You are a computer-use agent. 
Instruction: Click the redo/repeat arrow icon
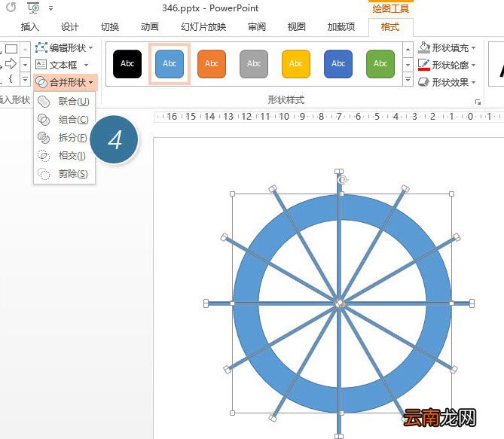11,7
